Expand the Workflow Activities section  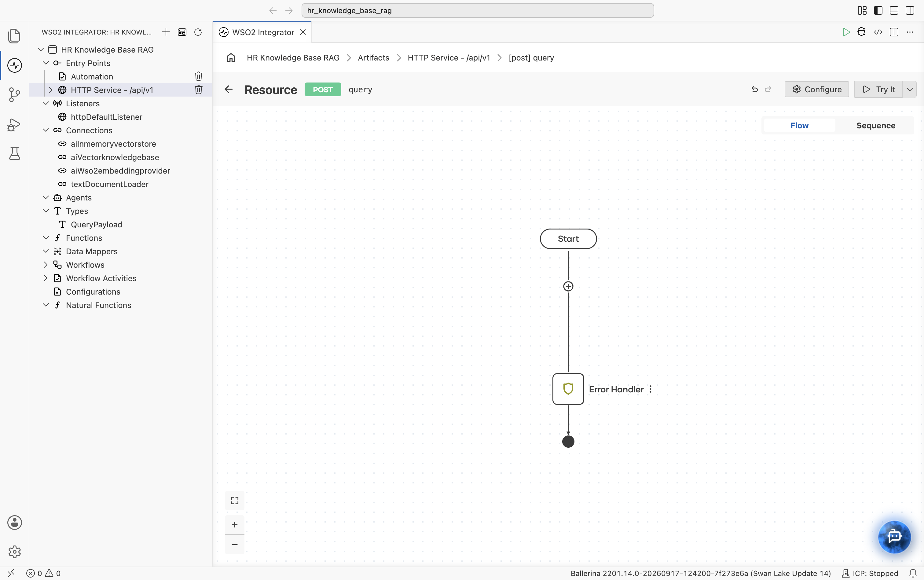(x=46, y=278)
